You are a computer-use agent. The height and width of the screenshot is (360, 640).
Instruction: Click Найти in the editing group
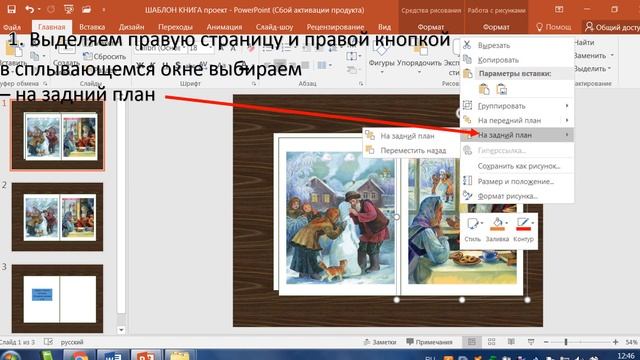pyautogui.click(x=584, y=42)
